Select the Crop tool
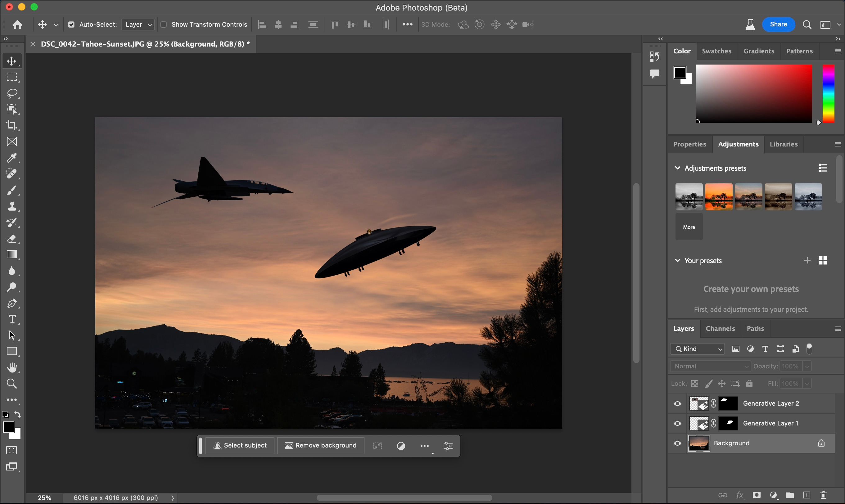Screen dimensions: 845x504 [12, 125]
